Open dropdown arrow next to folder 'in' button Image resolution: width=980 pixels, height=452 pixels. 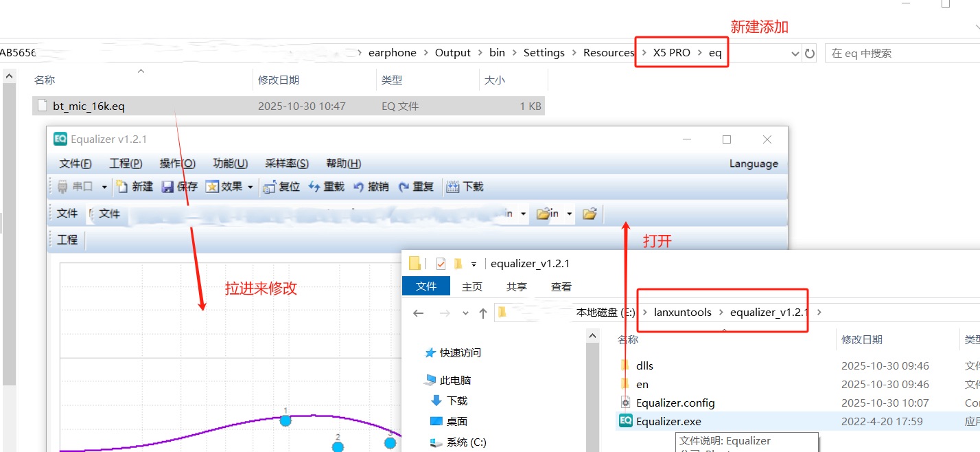[570, 214]
